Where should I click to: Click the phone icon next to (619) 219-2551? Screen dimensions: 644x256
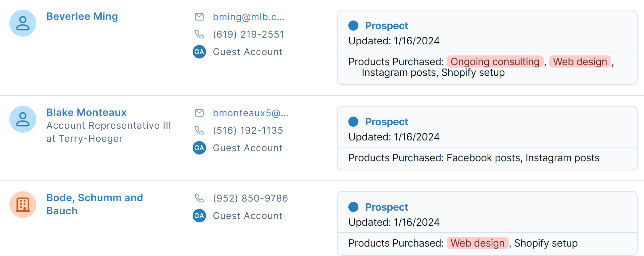click(x=199, y=34)
